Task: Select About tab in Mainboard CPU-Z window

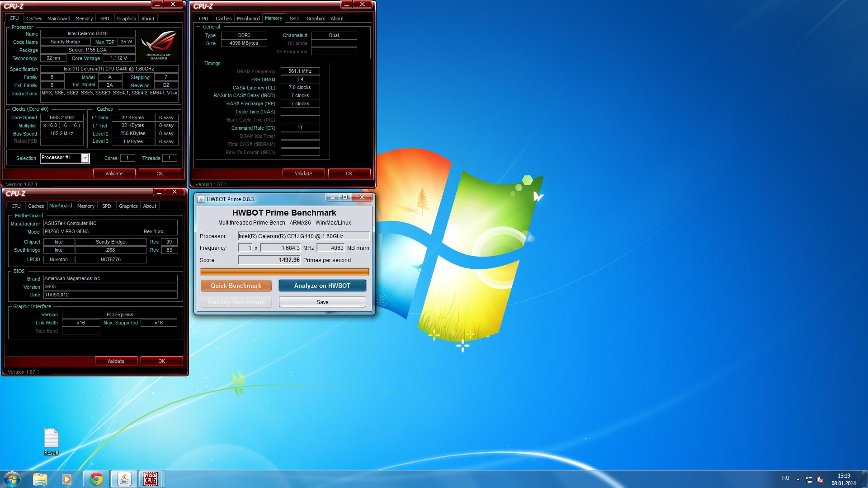Action: pos(150,206)
